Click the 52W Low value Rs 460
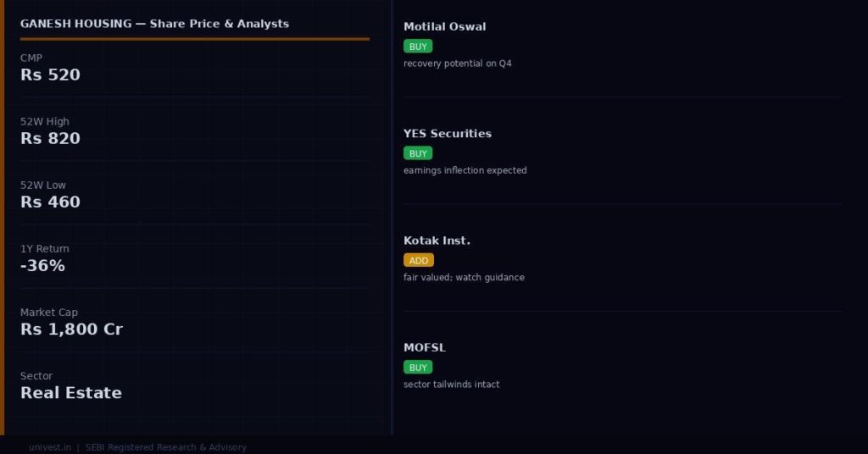 point(51,202)
